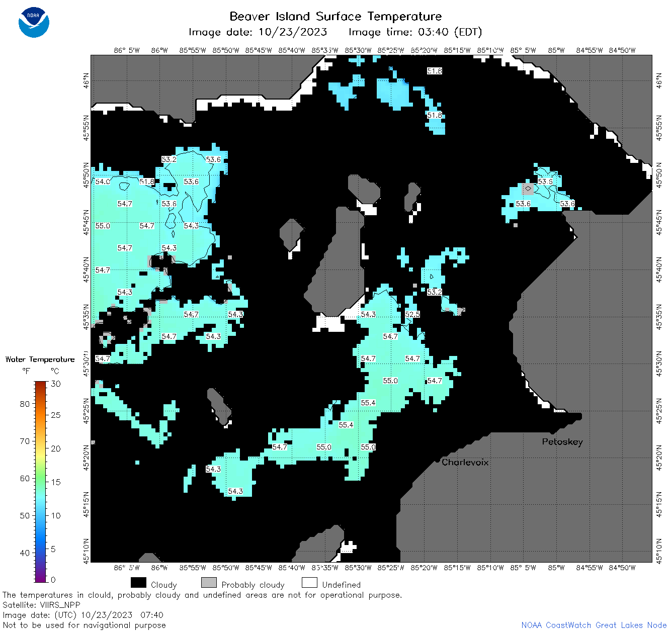Select the Beaver Island Surface Temperature title

[x=335, y=16]
